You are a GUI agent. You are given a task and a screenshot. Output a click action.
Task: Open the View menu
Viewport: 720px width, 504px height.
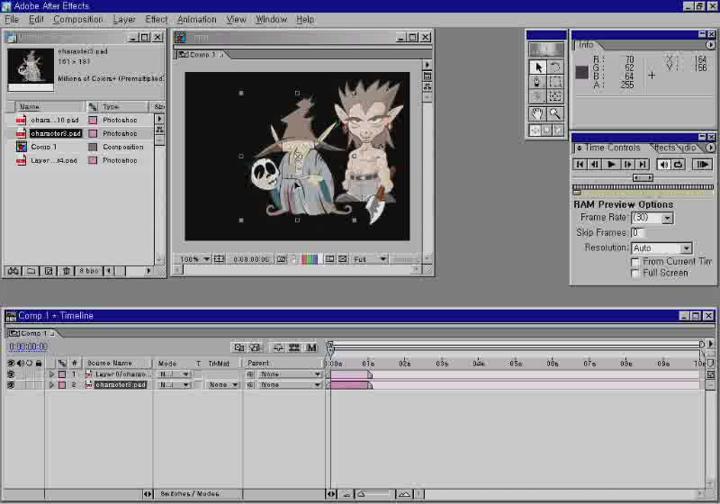236,19
